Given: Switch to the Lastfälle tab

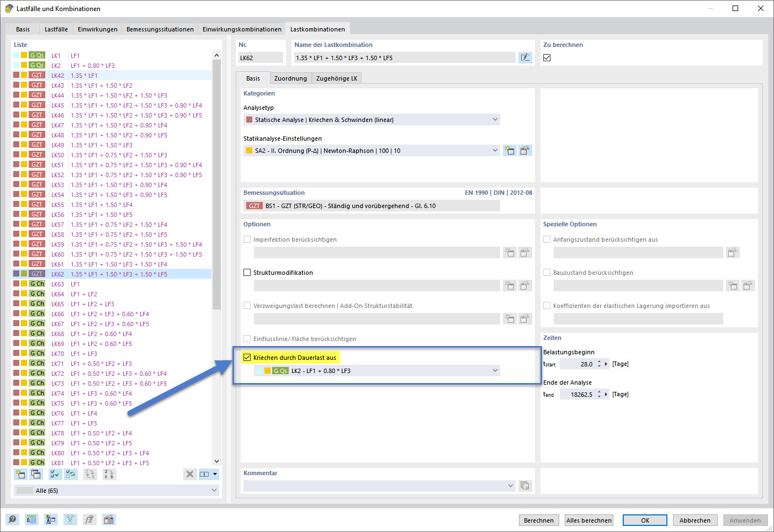Looking at the screenshot, I should pos(56,29).
